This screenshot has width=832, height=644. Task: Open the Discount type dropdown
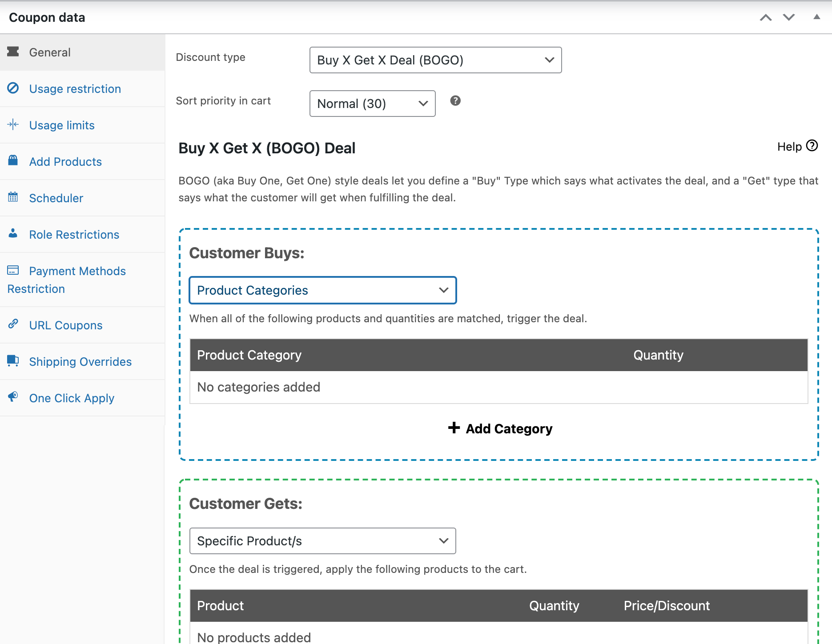pyautogui.click(x=435, y=60)
